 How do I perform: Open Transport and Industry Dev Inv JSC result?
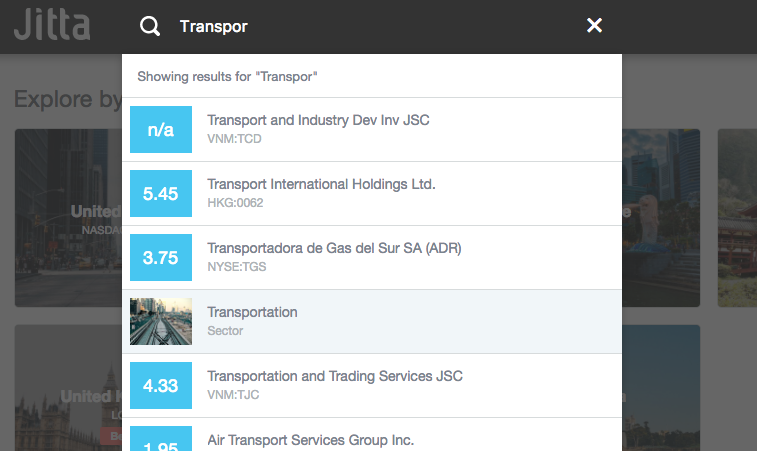pyautogui.click(x=318, y=120)
